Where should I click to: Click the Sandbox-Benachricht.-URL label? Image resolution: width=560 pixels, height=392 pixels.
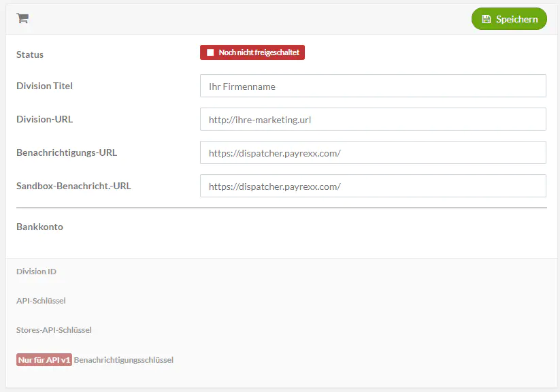coord(73,185)
